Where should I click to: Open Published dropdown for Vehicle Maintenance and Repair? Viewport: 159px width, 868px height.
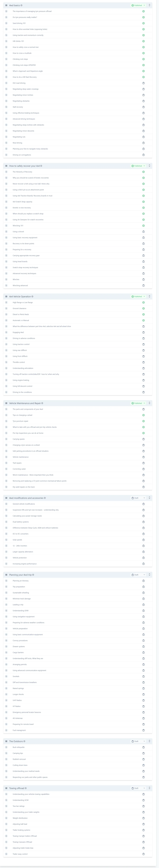pyautogui.click(x=138, y=403)
